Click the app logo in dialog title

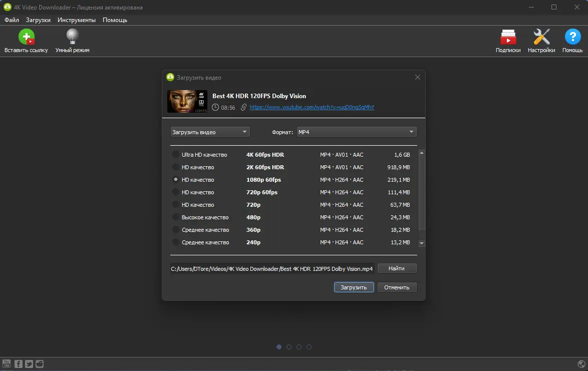click(x=170, y=77)
